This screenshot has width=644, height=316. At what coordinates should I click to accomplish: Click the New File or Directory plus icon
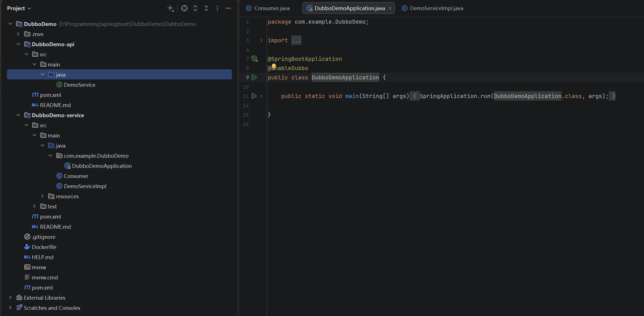tap(170, 8)
